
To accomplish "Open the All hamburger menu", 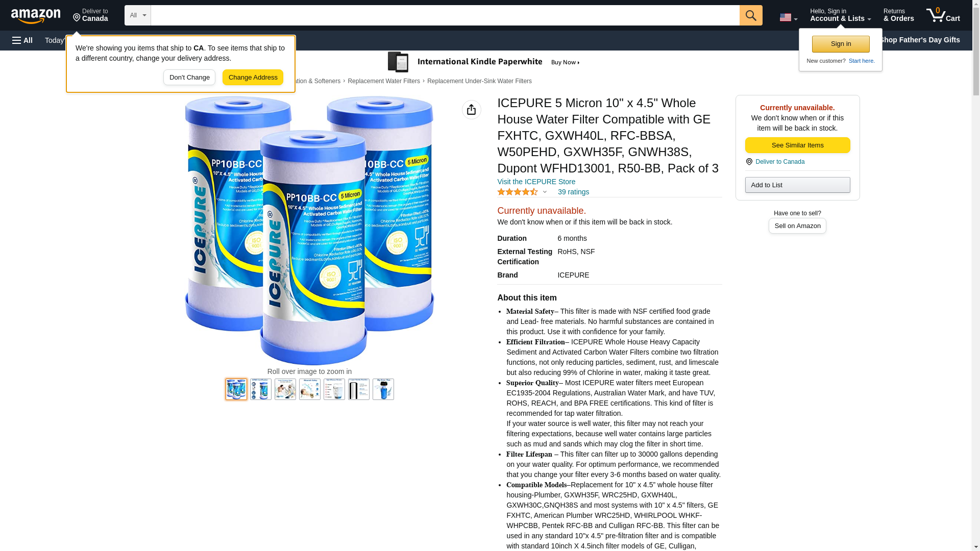I will [22, 40].
